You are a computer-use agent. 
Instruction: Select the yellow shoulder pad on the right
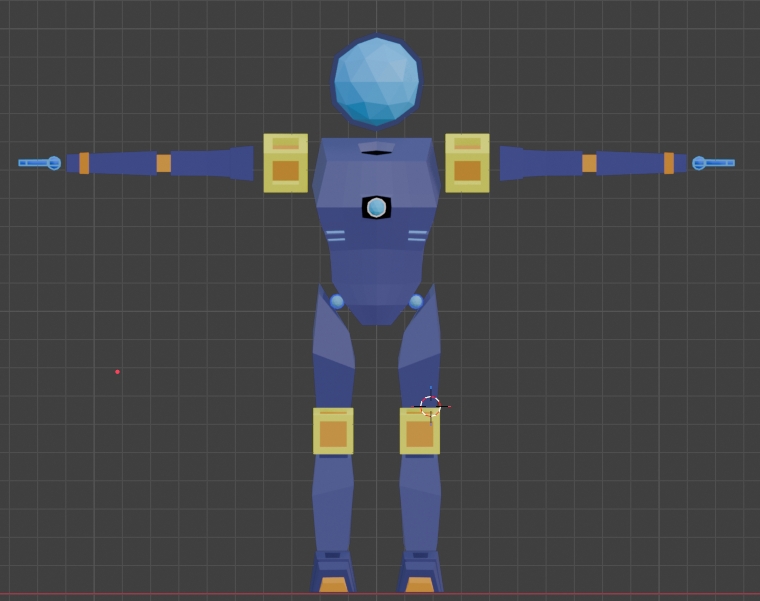pos(467,163)
